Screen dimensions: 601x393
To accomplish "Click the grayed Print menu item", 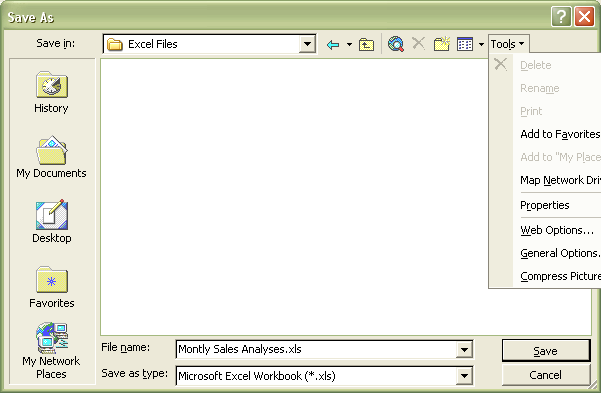I will coord(557,111).
